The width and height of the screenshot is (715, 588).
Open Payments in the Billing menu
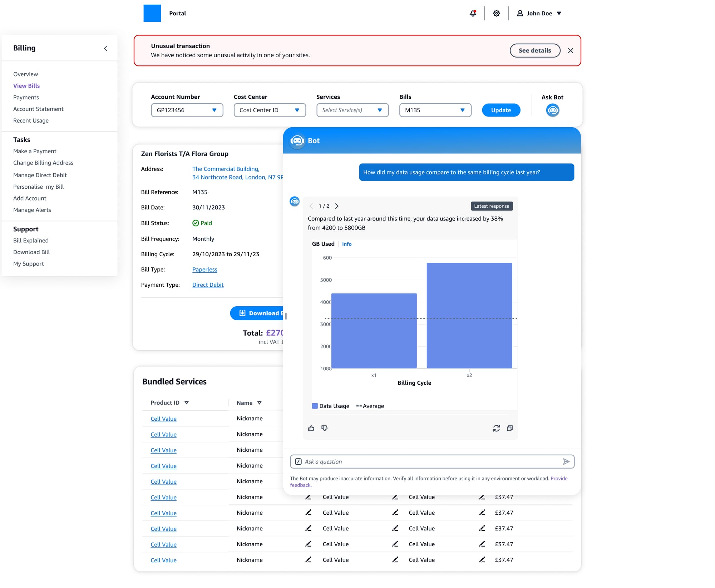coord(26,97)
